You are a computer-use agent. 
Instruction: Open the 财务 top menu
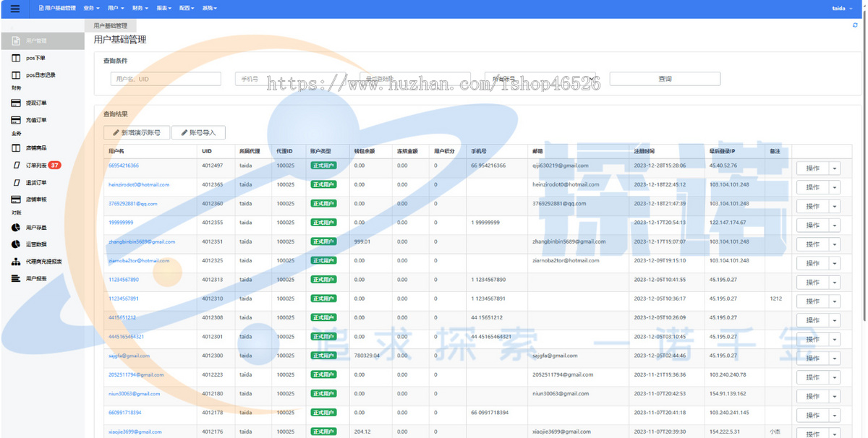click(140, 8)
